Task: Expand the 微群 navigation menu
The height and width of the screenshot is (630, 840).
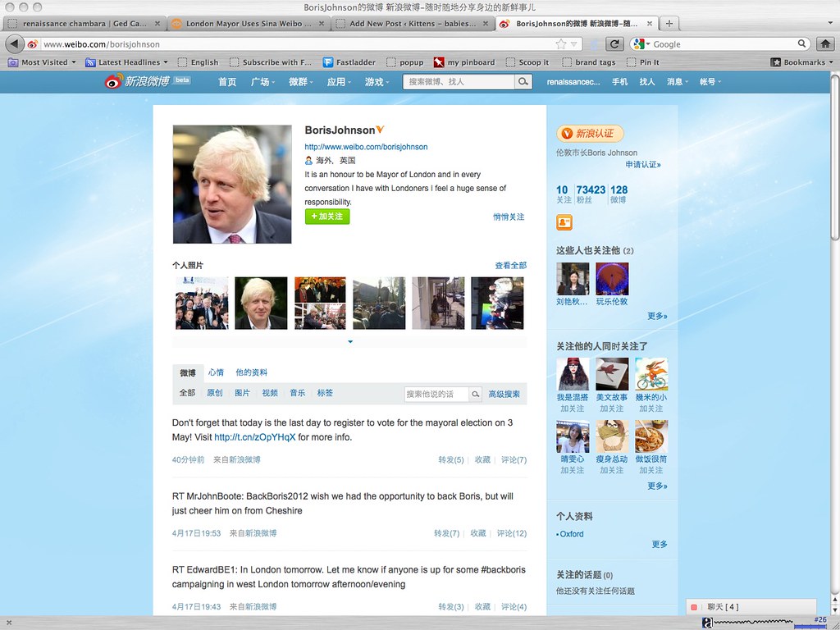Action: (x=300, y=81)
